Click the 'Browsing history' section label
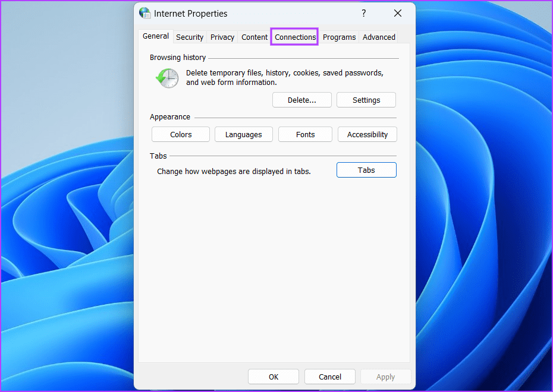 pos(178,58)
